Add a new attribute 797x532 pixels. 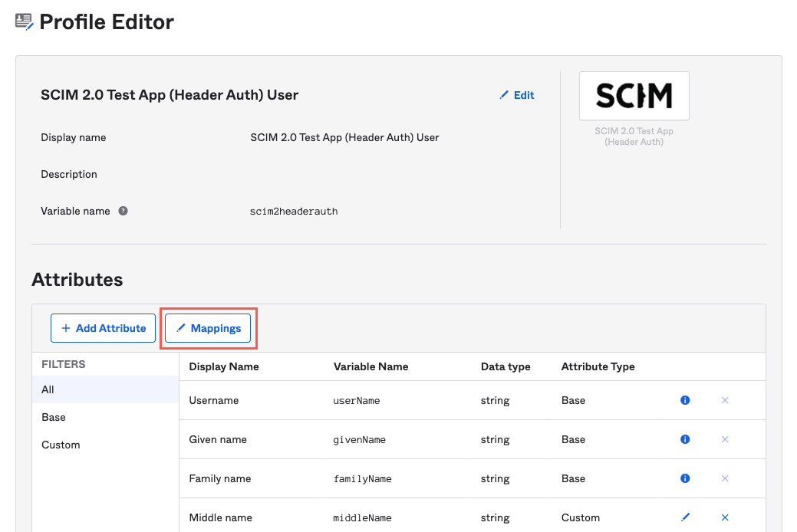(x=103, y=327)
